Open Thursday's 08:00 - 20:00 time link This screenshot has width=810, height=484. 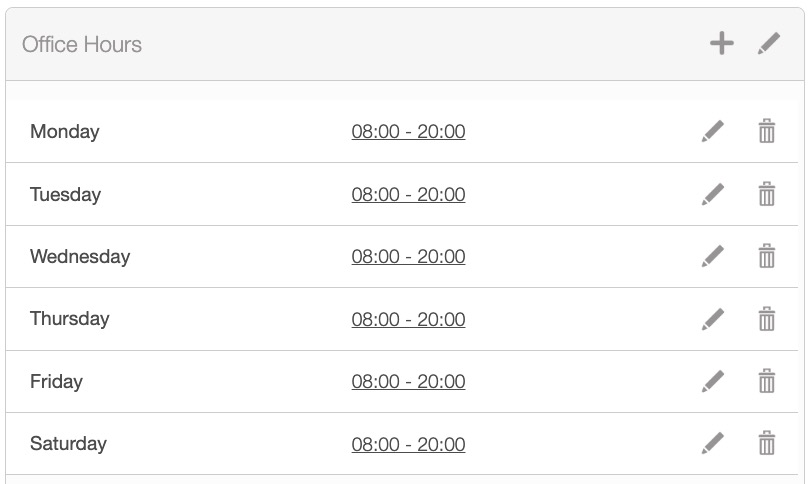tap(408, 319)
